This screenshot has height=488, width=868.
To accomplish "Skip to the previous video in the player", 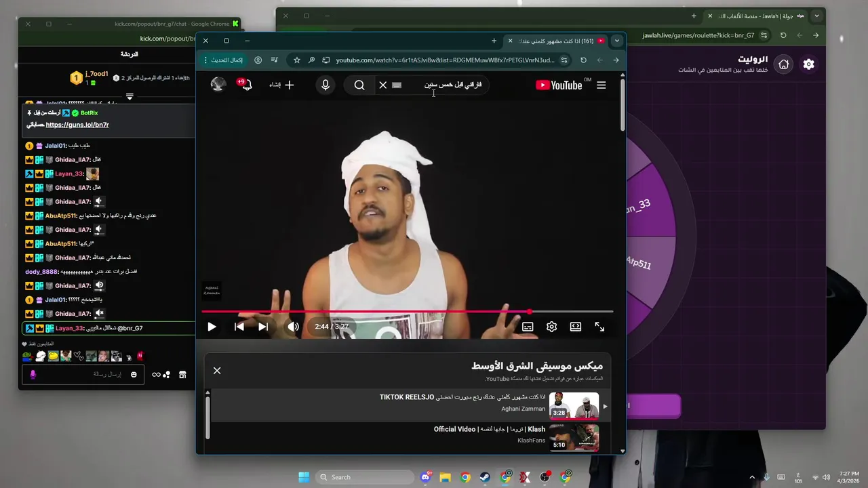I will pyautogui.click(x=239, y=327).
